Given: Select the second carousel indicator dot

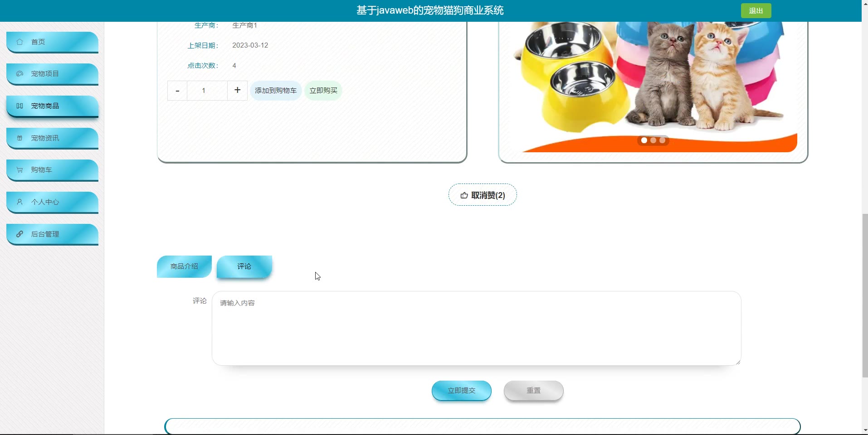Looking at the screenshot, I should point(653,140).
